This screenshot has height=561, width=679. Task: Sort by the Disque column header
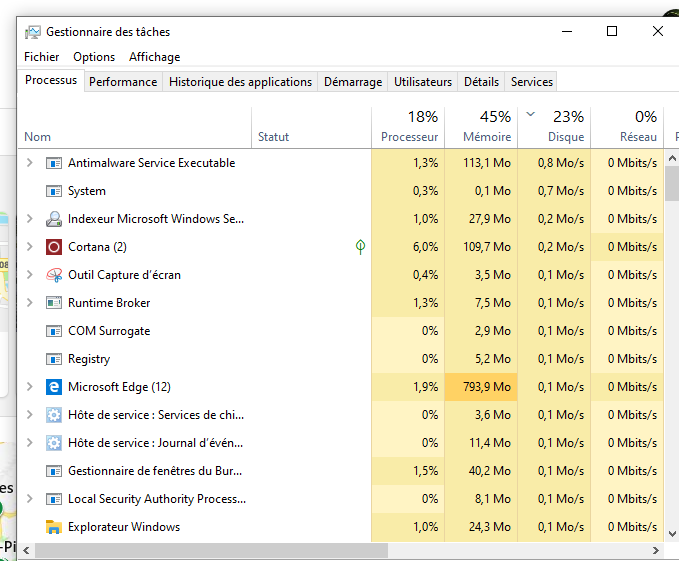554,127
